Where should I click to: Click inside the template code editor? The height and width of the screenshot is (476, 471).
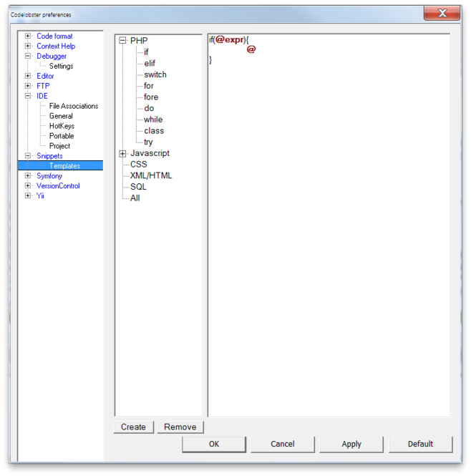click(329, 225)
